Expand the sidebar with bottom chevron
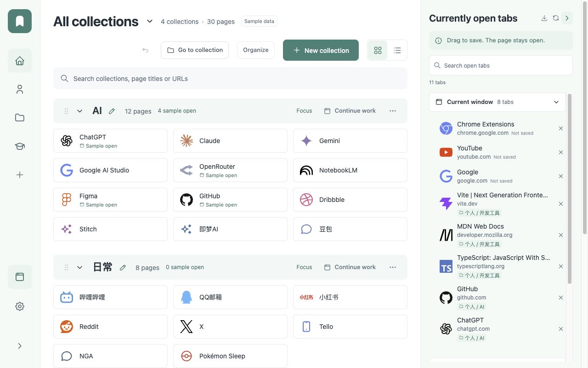The width and height of the screenshot is (588, 368). 20,346
